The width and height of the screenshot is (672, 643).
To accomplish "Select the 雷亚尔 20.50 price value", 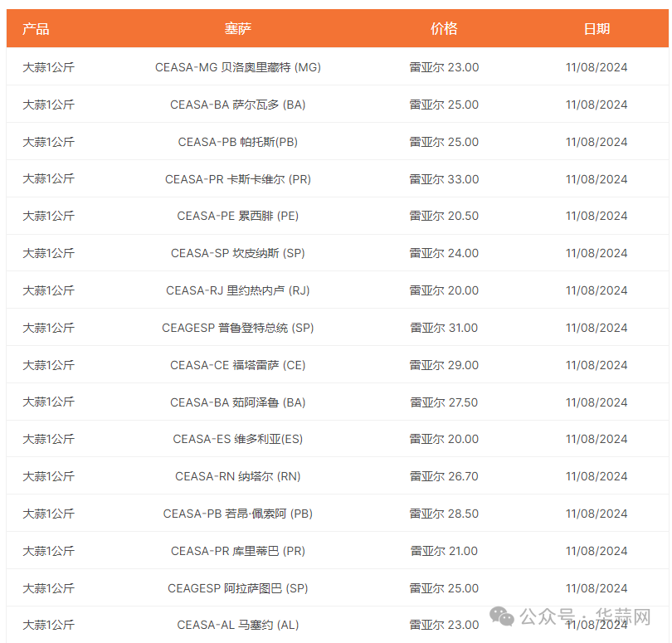I will (444, 216).
